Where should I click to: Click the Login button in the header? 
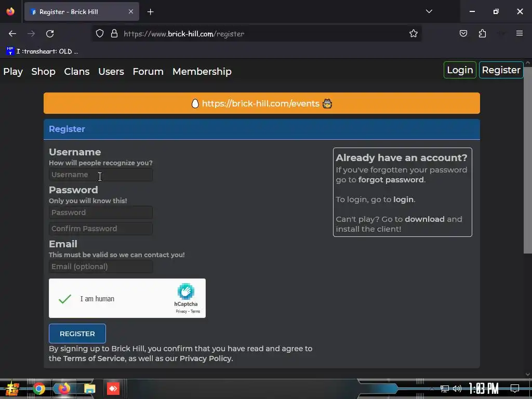[x=460, y=70]
